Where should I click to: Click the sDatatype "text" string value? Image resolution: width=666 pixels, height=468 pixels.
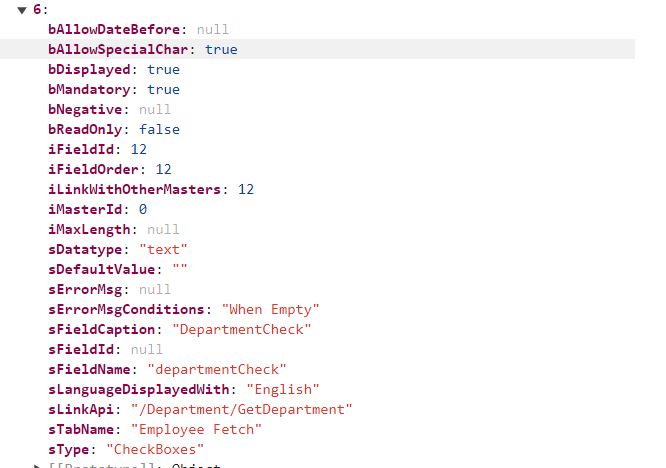[163, 249]
